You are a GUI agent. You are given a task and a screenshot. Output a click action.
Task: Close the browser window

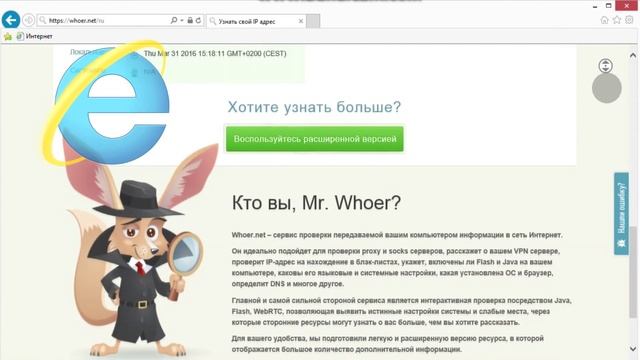click(x=627, y=6)
